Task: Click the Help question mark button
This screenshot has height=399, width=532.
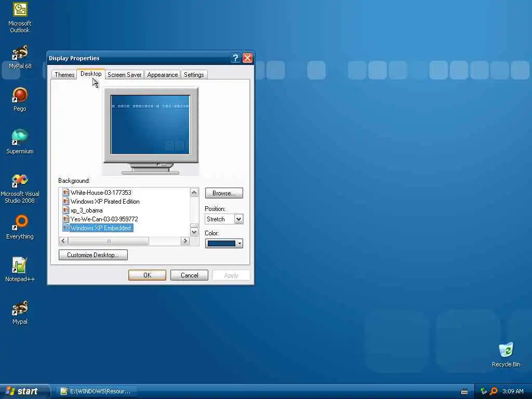Action: tap(235, 58)
